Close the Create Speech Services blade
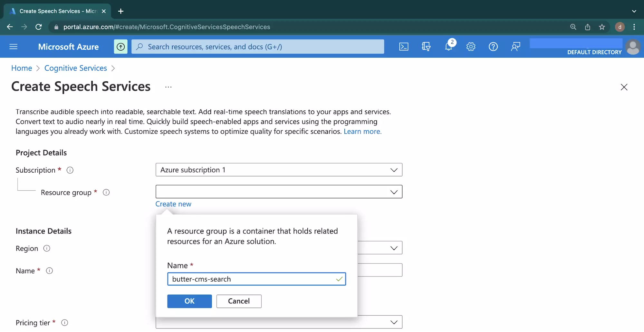This screenshot has width=644, height=332. [x=624, y=87]
